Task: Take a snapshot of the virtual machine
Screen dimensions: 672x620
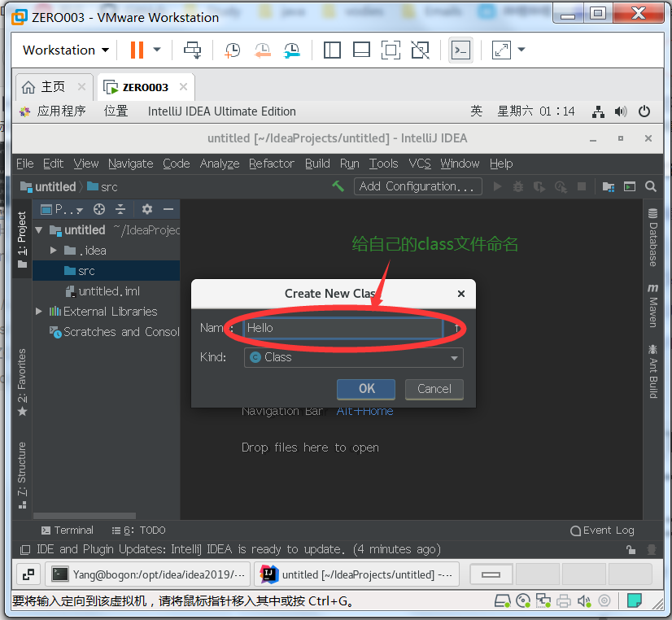Action: pyautogui.click(x=233, y=50)
